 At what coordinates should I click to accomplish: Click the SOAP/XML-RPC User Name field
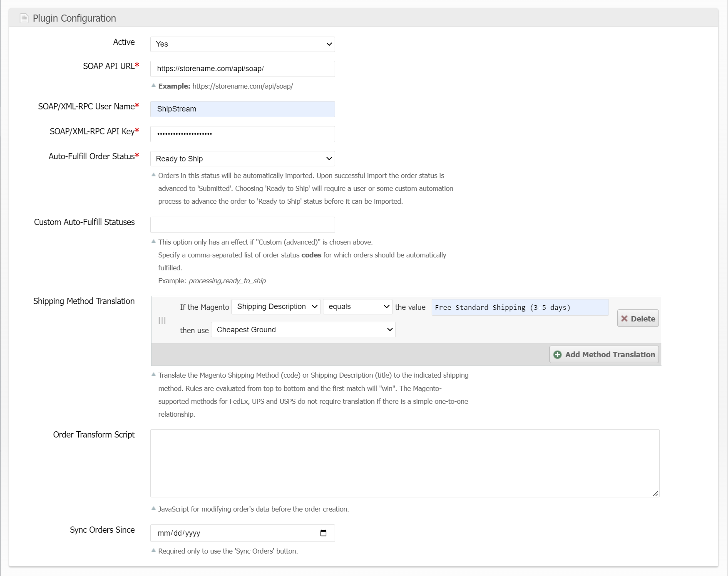click(x=242, y=109)
